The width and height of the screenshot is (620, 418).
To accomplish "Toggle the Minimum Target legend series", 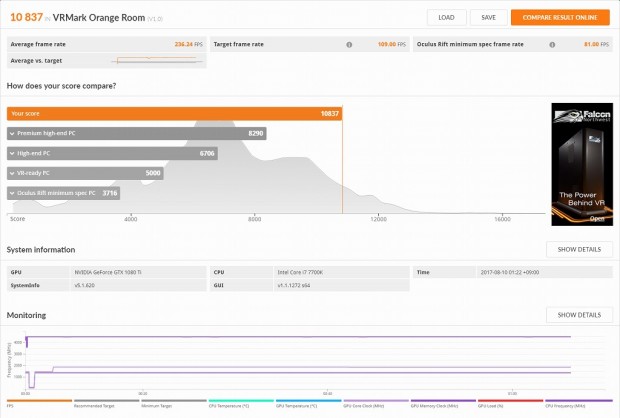I will click(174, 403).
